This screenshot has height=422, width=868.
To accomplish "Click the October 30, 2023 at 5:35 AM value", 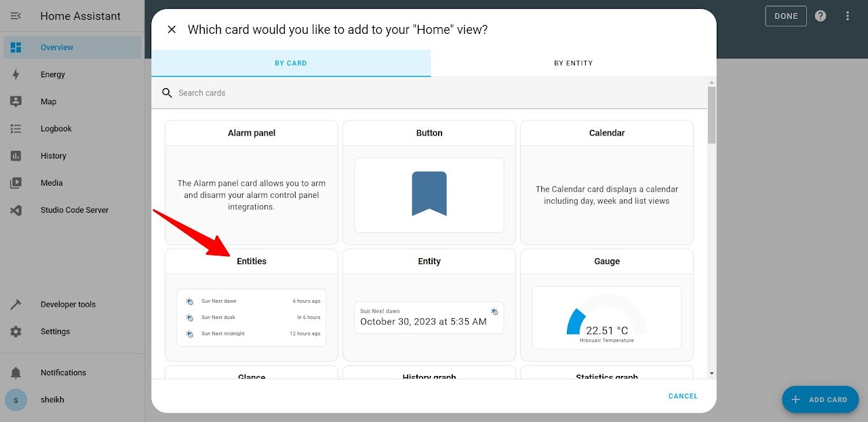I will pyautogui.click(x=424, y=322).
